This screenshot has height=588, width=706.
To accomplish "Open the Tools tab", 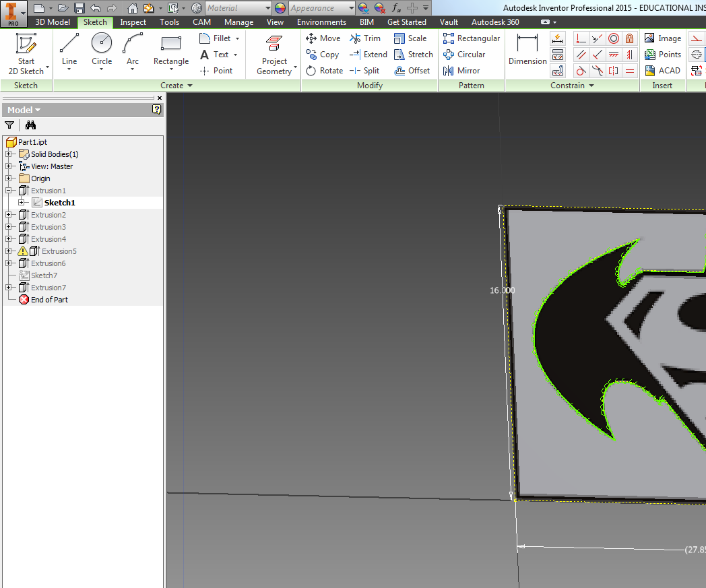I will [x=169, y=22].
